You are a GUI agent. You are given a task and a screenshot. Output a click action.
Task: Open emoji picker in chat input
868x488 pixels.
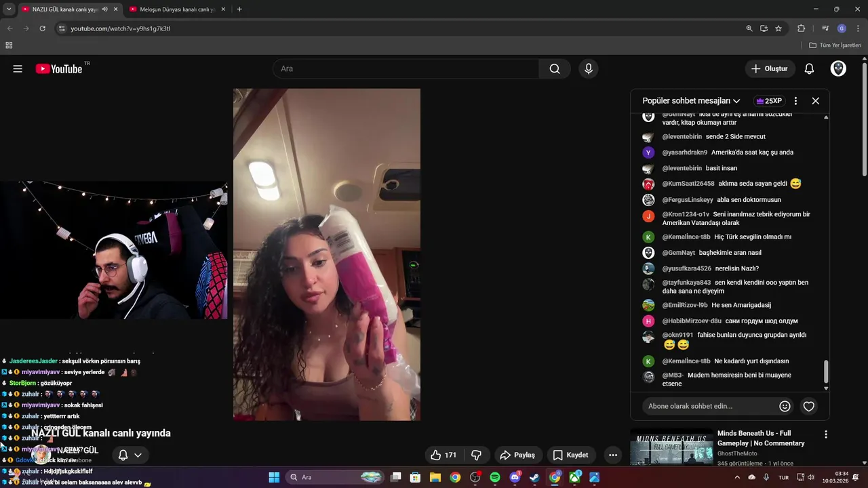pyautogui.click(x=785, y=406)
